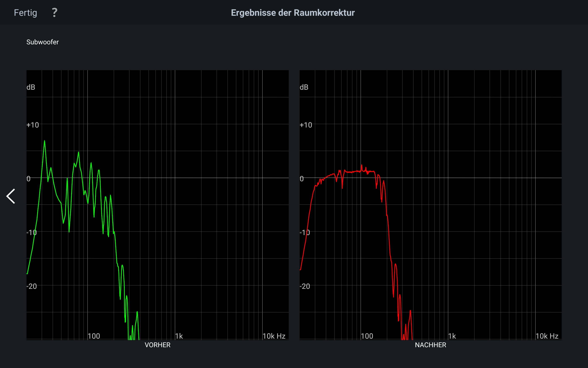Click the 100 frequency label in NACHHER graph

click(x=367, y=336)
